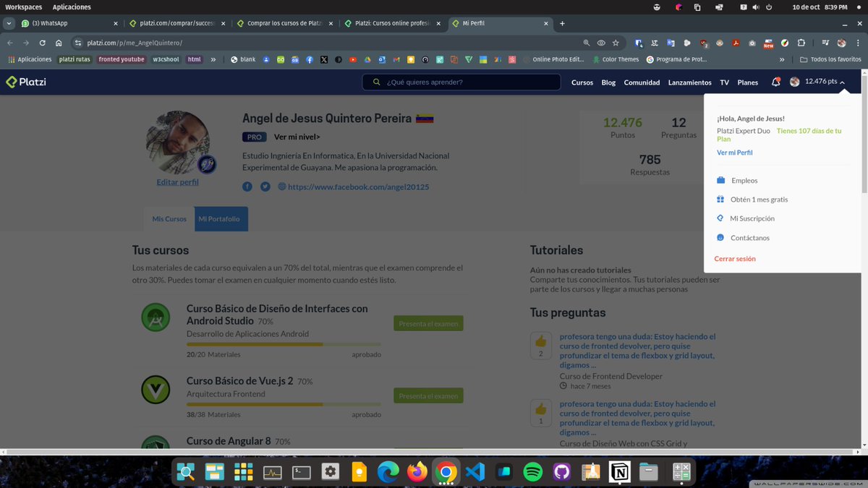
Task: Click the Android Studio course icon
Action: click(156, 317)
